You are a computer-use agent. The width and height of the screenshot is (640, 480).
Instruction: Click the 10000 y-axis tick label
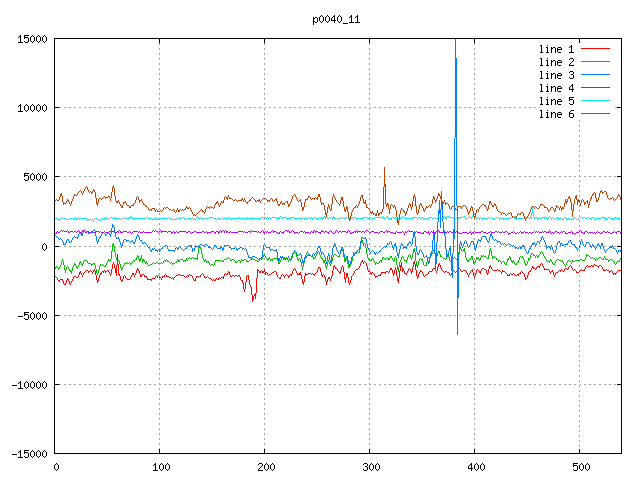click(x=31, y=108)
